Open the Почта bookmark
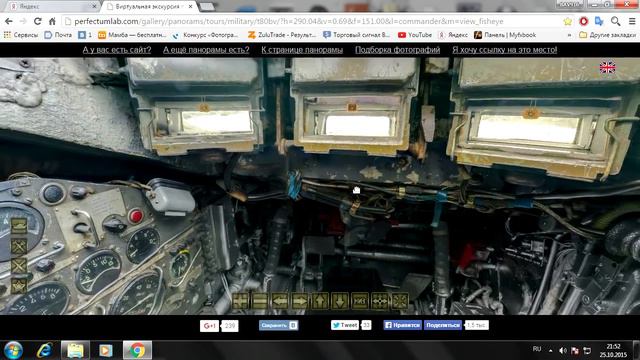 pos(58,35)
